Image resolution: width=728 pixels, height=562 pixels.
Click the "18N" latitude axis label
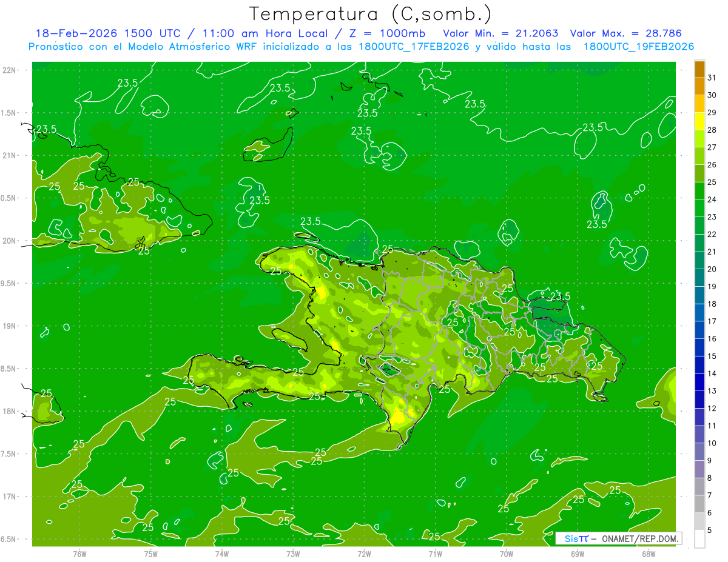(10, 411)
